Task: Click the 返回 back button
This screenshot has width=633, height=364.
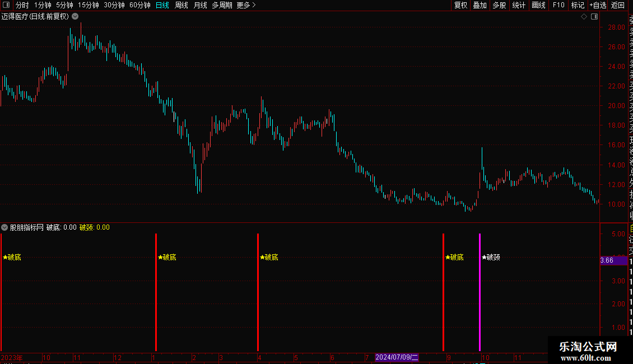Action: point(618,5)
